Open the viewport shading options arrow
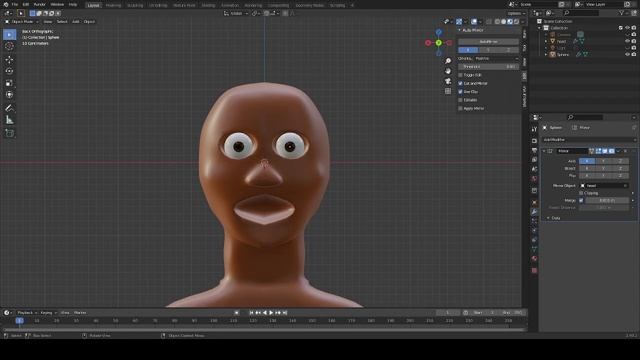This screenshot has height=360, width=640. tap(523, 22)
